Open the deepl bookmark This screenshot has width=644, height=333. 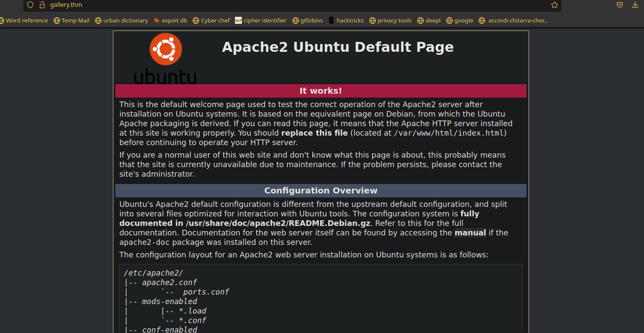click(429, 20)
